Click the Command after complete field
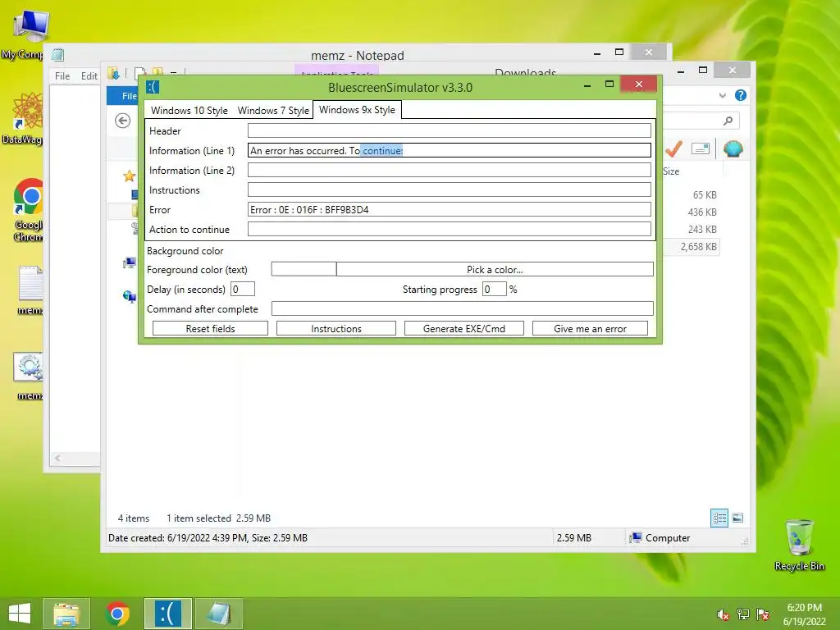 [463, 308]
